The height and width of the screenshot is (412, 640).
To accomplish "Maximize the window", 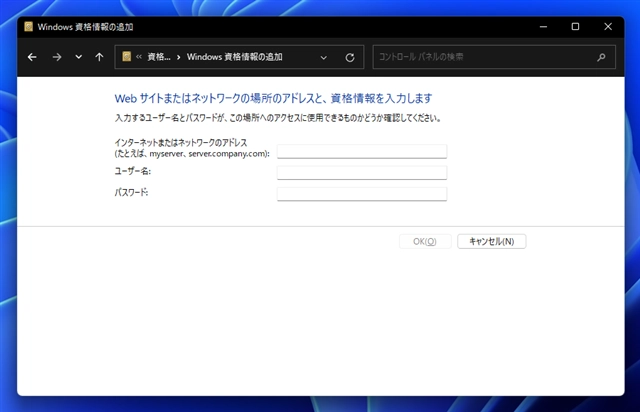I will click(x=575, y=27).
